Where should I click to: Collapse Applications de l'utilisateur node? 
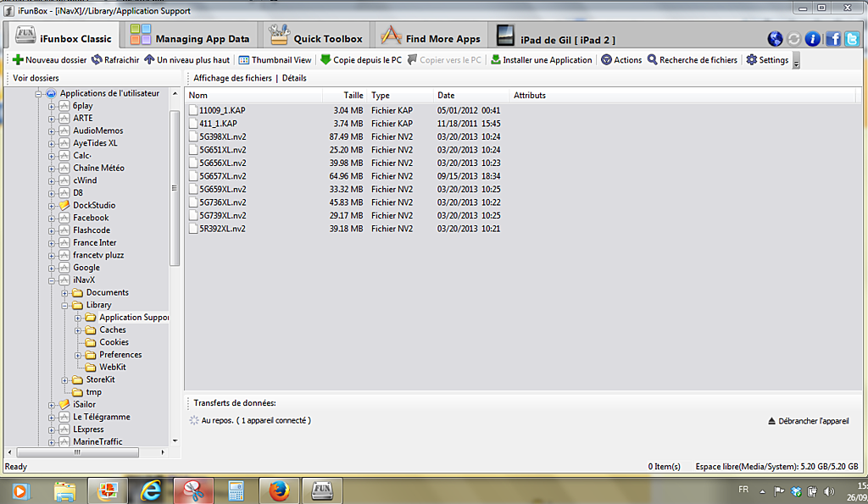click(x=38, y=94)
